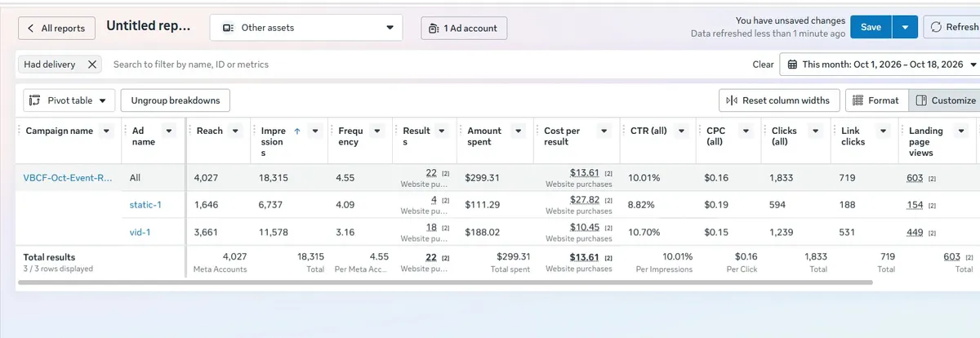
Task: Click the Total results label
Action: click(x=49, y=256)
